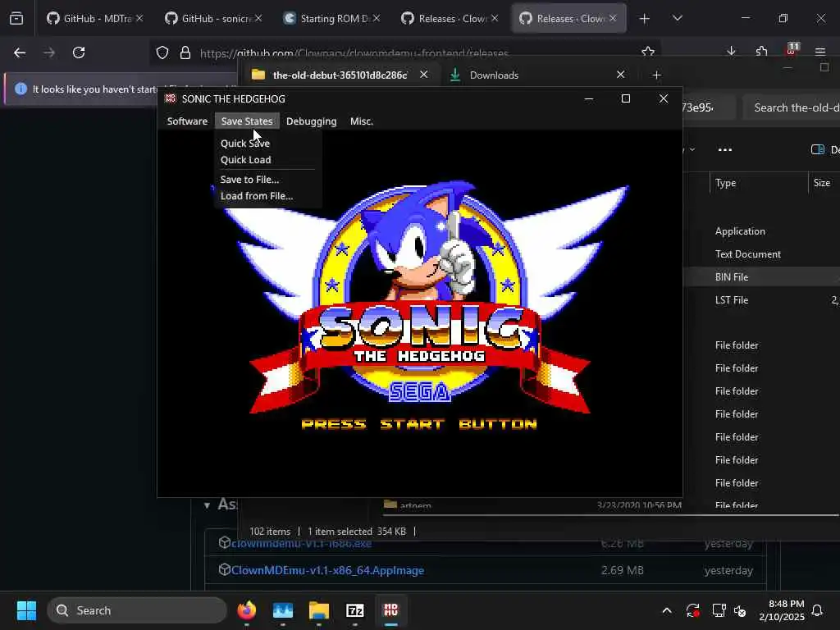This screenshot has width=840, height=630.
Task: Select the BIN File row in Explorer
Action: point(762,277)
